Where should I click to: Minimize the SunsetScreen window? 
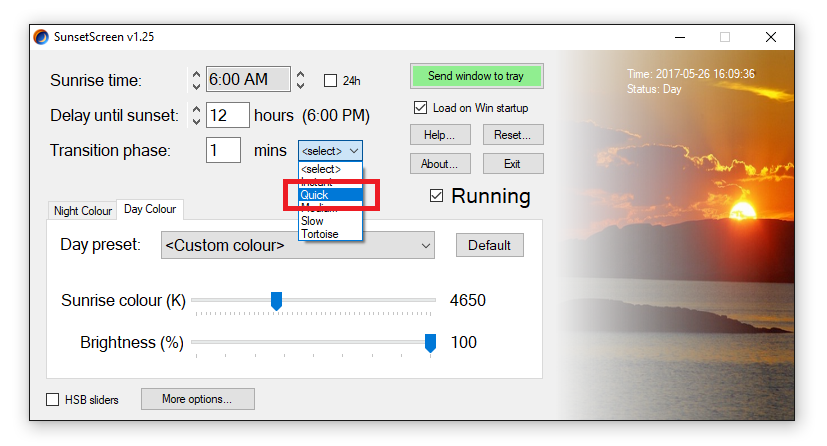(680, 37)
